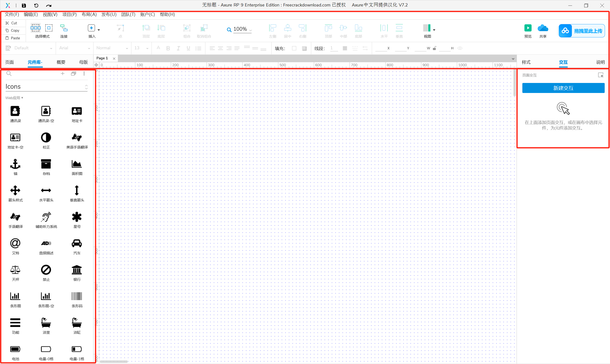Click the Preview play icon
Viewport: 610px width, 364px height.
(x=528, y=28)
